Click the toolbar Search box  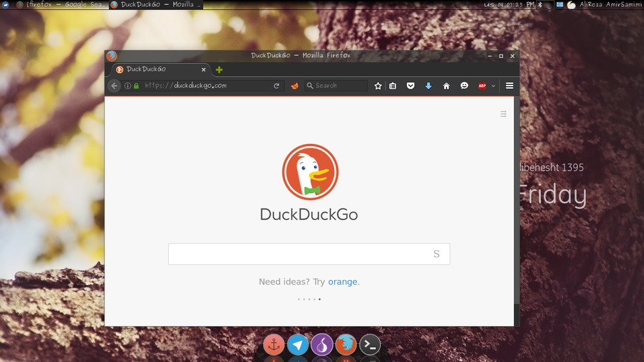tap(336, 85)
